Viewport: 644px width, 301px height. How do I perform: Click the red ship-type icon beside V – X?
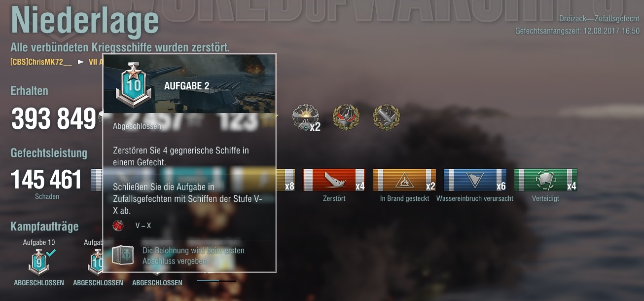[118, 226]
